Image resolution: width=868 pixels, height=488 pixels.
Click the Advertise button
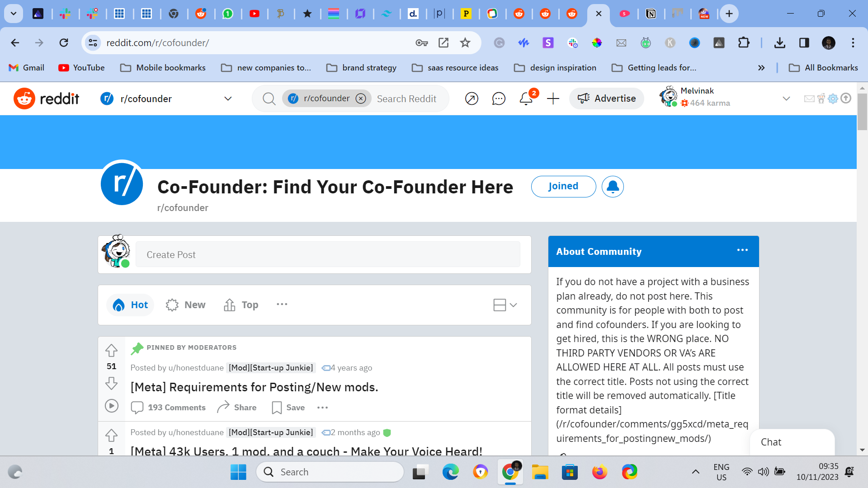click(607, 99)
